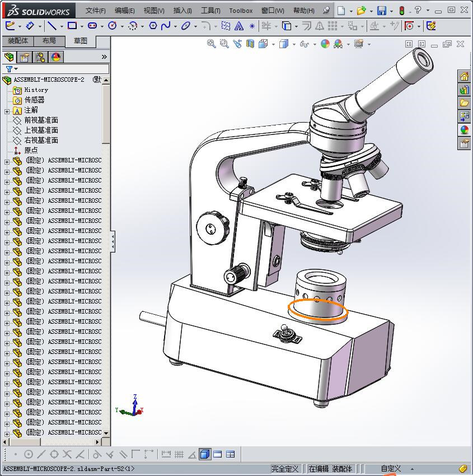Toggle the shaded cube view button in bottom toolbar
473x476 pixels.
pyautogui.click(x=205, y=454)
